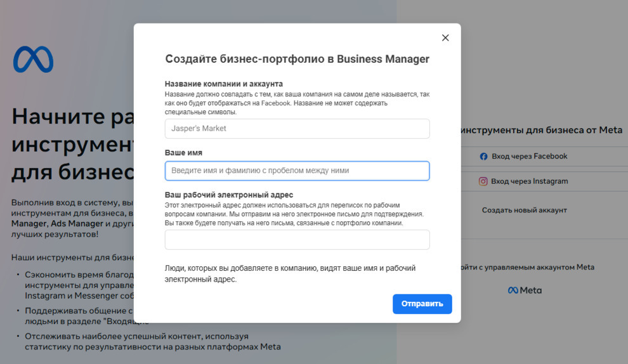Click the Ваш рабочий электронный адрес label
The image size is (628, 364).
pyautogui.click(x=229, y=195)
